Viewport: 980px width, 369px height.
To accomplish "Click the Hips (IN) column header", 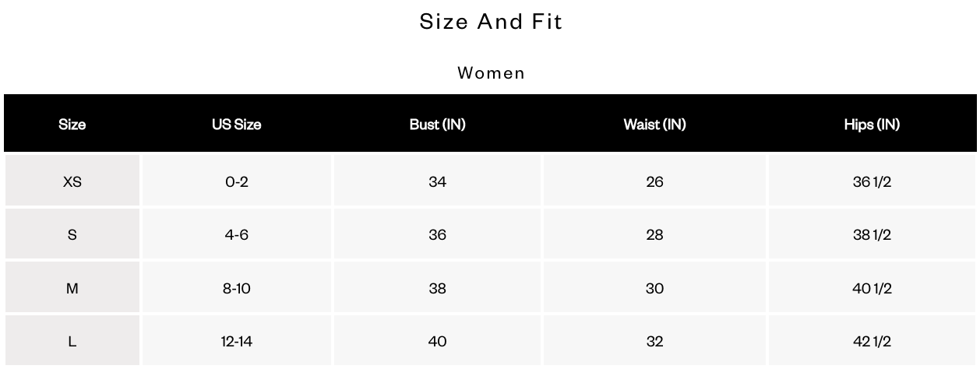I will [x=872, y=125].
